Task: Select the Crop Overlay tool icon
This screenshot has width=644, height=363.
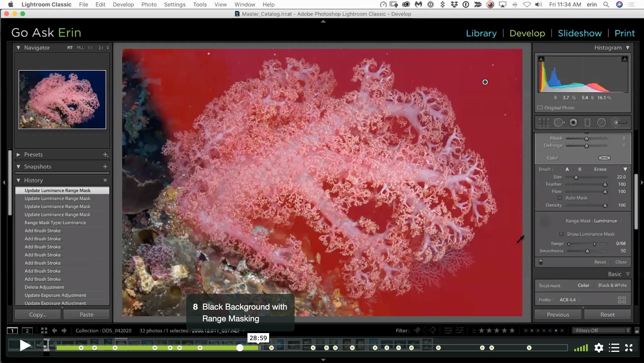Action: [544, 122]
